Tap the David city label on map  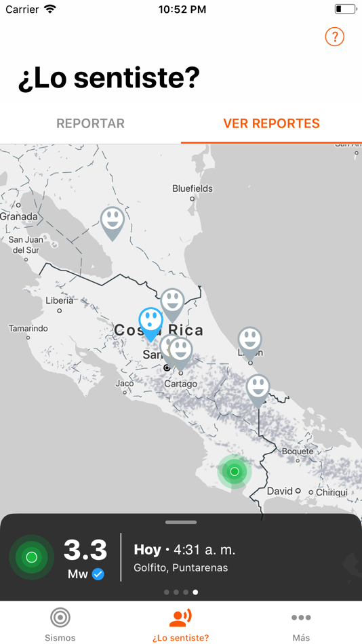coord(280,491)
